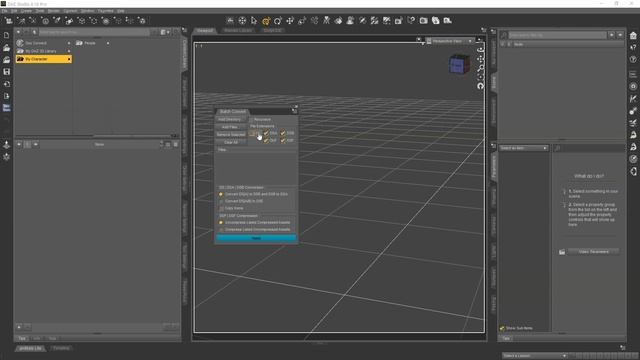Open the Edit menu
640x360 pixels.
pos(14,11)
